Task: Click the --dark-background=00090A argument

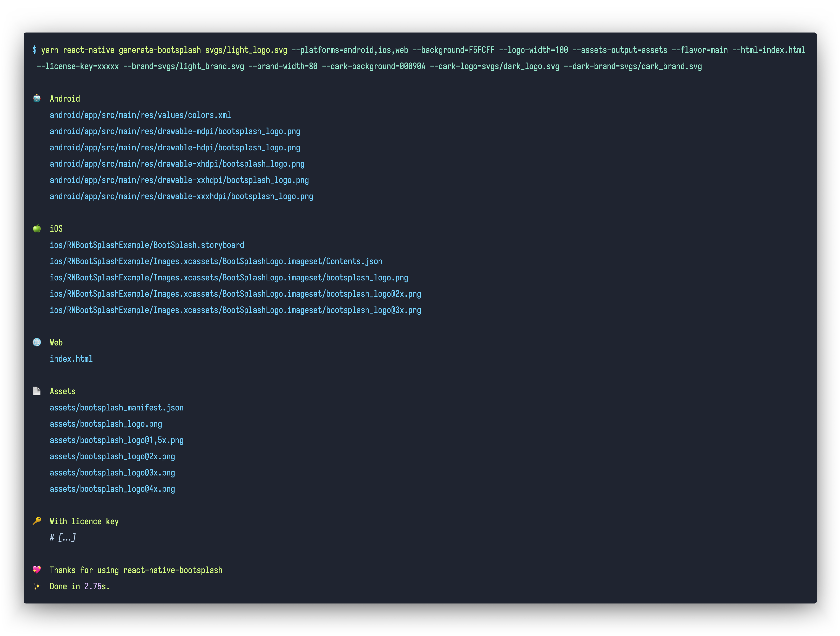Action: pos(373,67)
